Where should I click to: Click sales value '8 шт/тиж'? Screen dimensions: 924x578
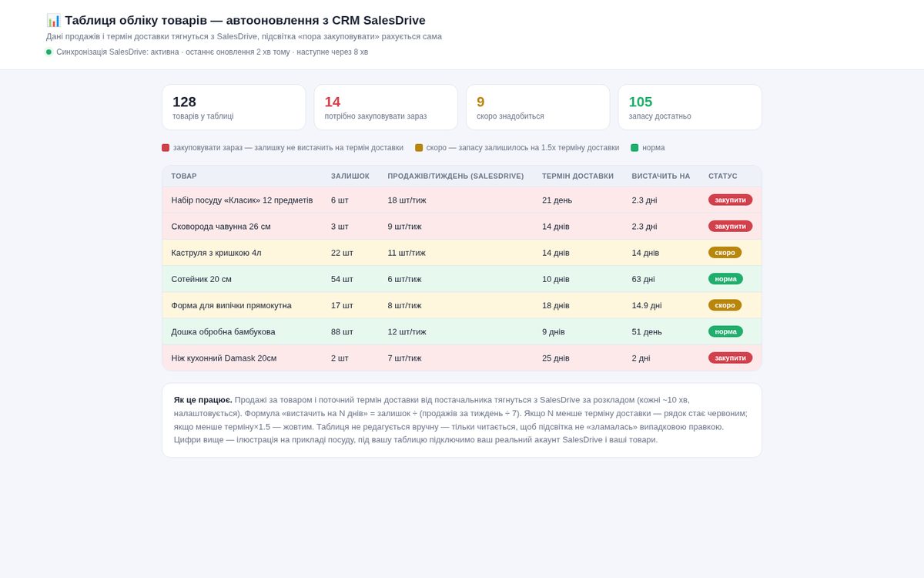pyautogui.click(x=404, y=305)
